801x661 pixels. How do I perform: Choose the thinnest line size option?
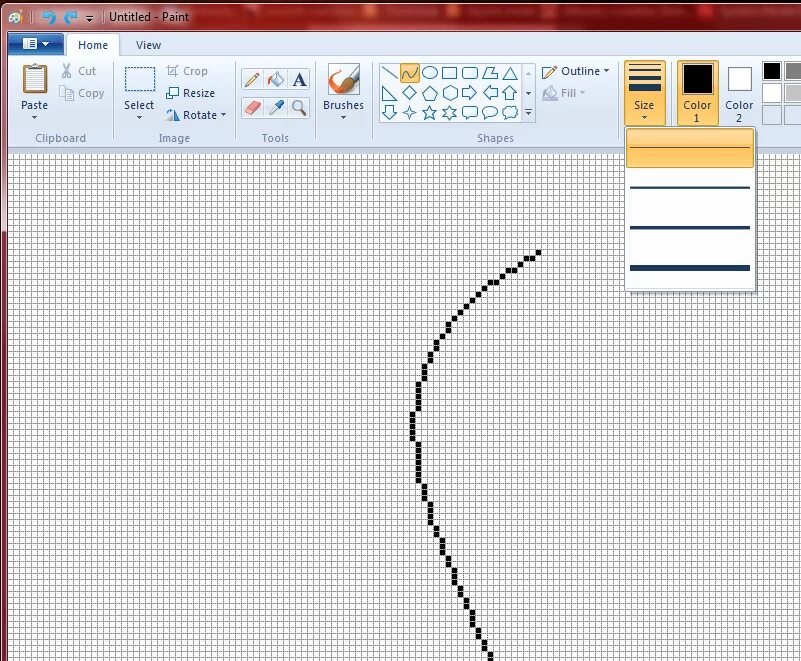tap(690, 148)
